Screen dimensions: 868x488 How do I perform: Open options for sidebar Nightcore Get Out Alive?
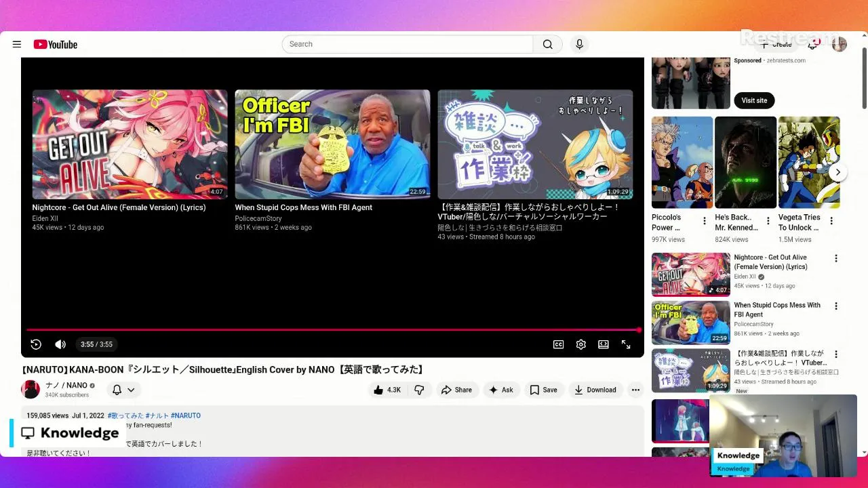(x=835, y=258)
